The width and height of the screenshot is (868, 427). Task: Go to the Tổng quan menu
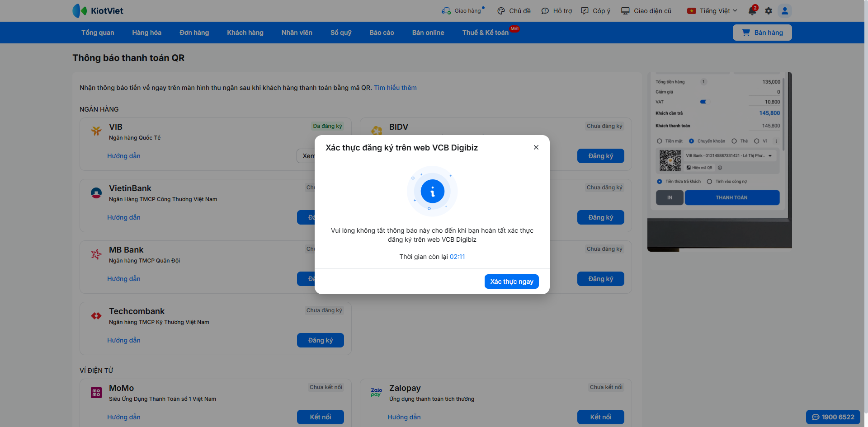[98, 33]
